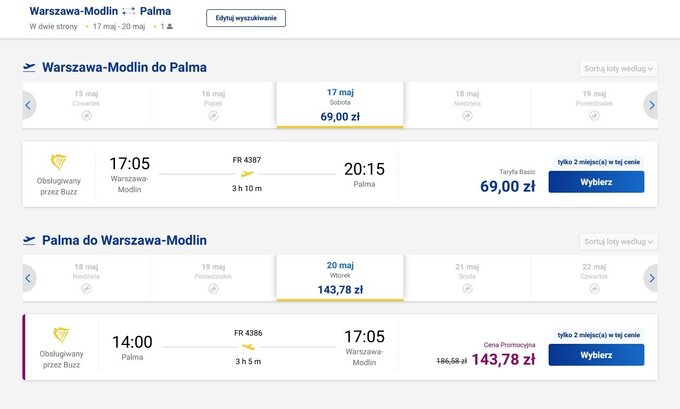Click previous dates arrow in return carousel
Image resolution: width=680 pixels, height=409 pixels.
coord(28,278)
